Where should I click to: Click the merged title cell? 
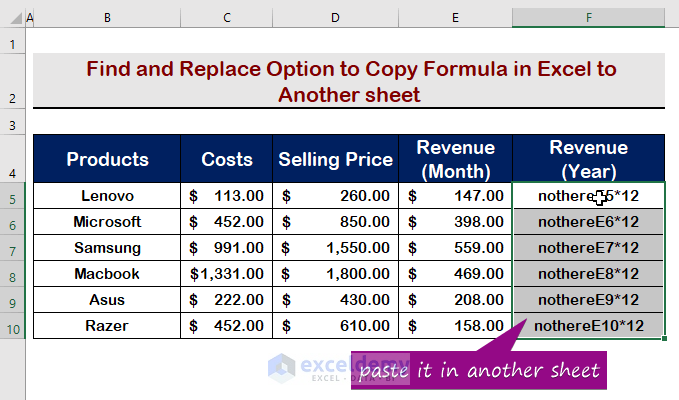pos(349,82)
